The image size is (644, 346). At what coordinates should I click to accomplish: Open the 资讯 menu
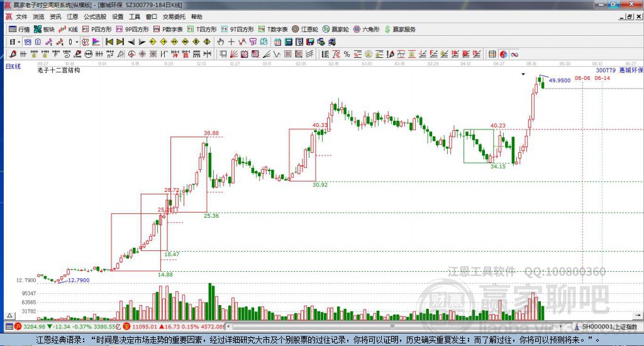(55, 17)
